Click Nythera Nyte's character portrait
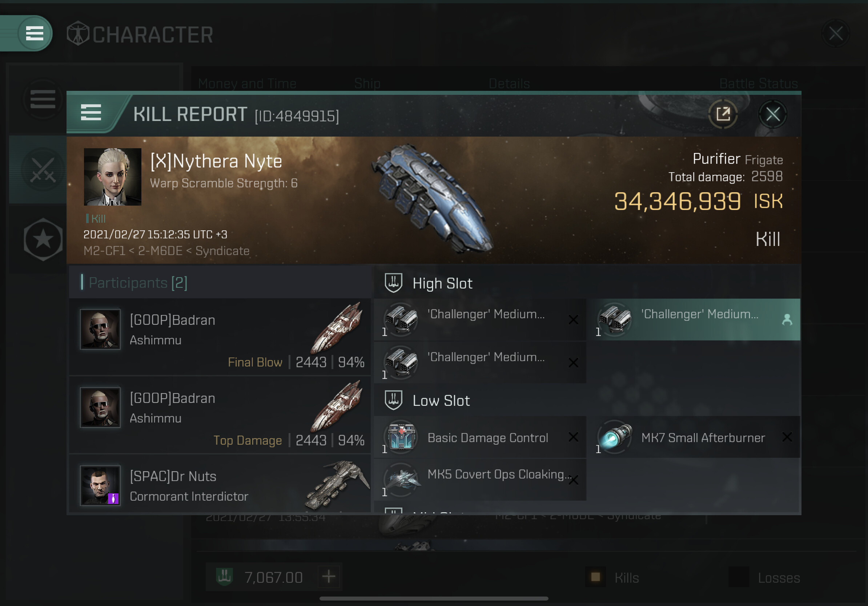The width and height of the screenshot is (868, 606). 112,177
